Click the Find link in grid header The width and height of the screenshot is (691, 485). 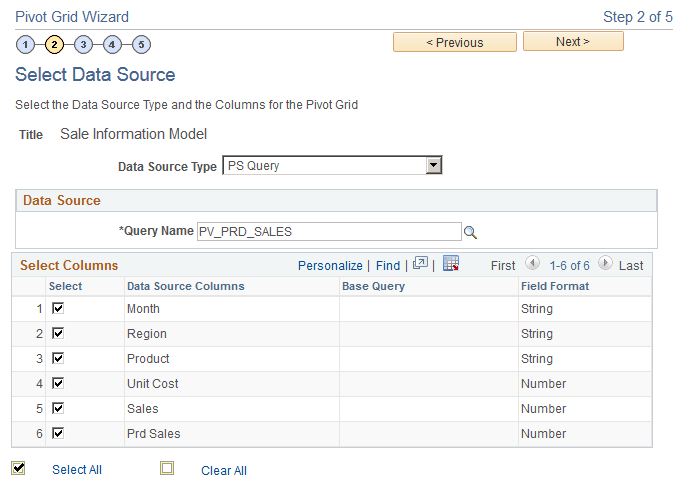pos(388,266)
